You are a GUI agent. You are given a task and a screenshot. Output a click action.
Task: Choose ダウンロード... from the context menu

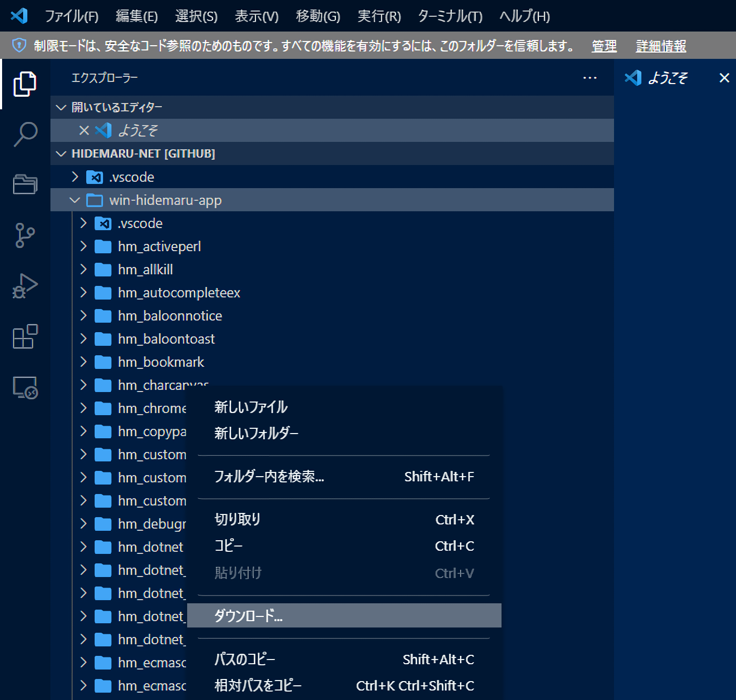click(x=248, y=615)
